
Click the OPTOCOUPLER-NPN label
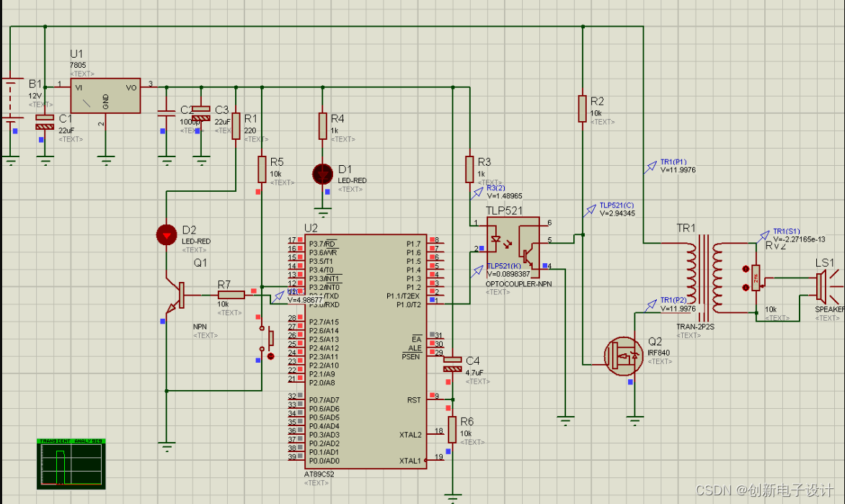[518, 284]
